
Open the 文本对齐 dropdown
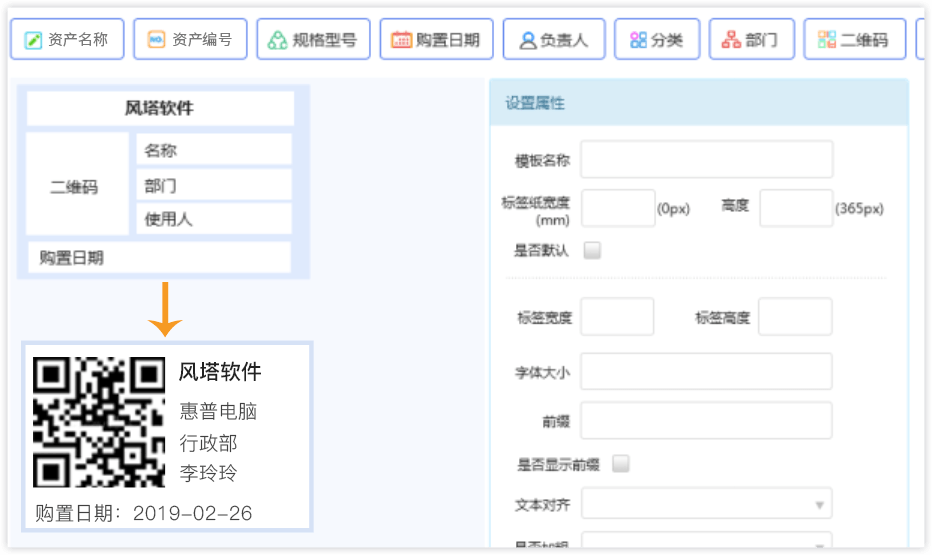click(706, 504)
